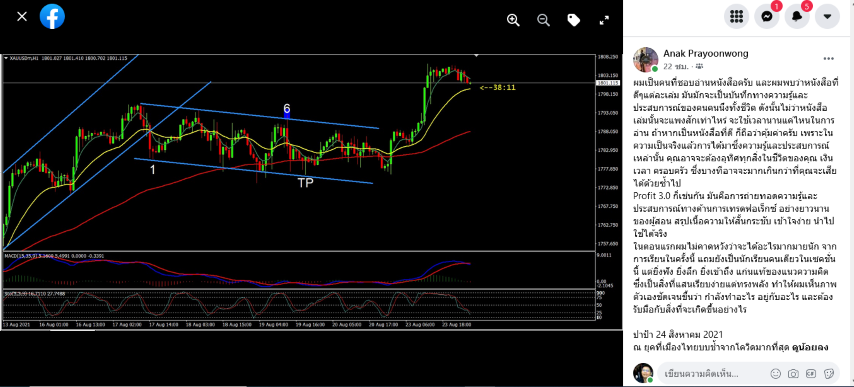Insert an emoji in the comment
Screen dimensions: 854x387
(x=776, y=374)
